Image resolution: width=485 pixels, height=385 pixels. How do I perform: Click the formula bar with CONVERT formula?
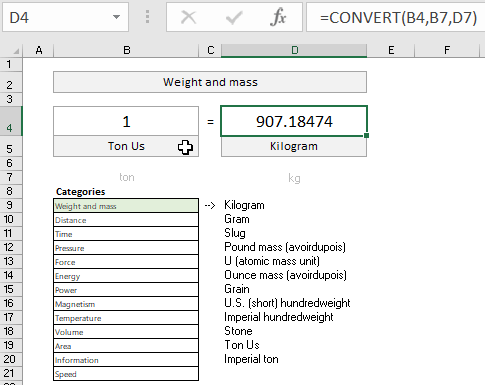[x=396, y=17]
